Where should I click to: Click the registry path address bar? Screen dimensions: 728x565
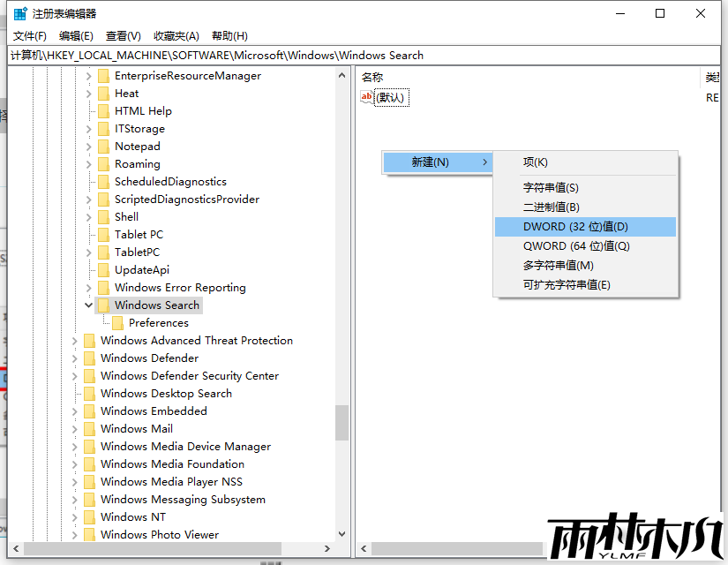pos(265,55)
